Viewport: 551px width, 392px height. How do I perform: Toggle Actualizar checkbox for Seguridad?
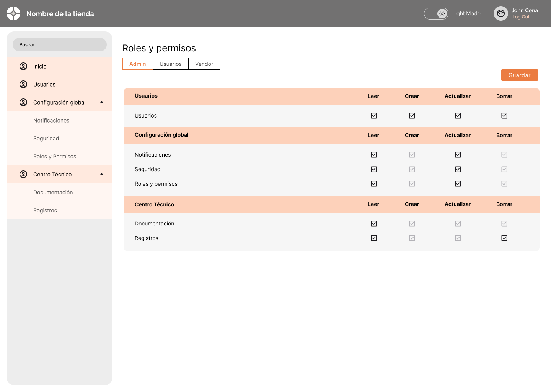coord(458,169)
